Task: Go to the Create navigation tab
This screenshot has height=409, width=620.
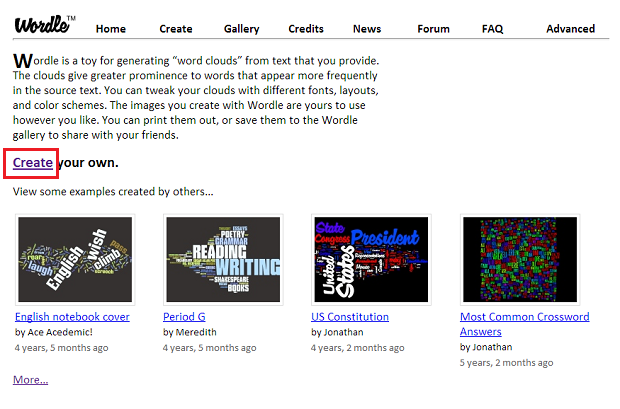Action: [x=176, y=29]
